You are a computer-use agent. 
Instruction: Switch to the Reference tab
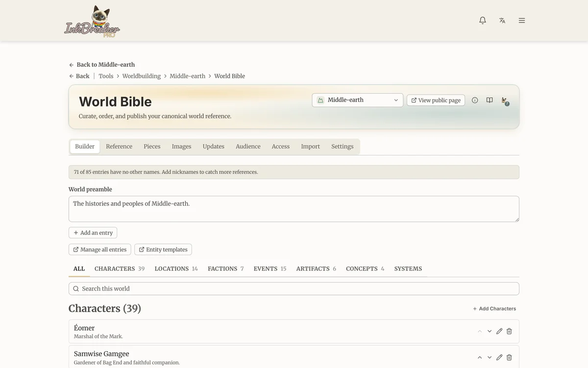(119, 146)
